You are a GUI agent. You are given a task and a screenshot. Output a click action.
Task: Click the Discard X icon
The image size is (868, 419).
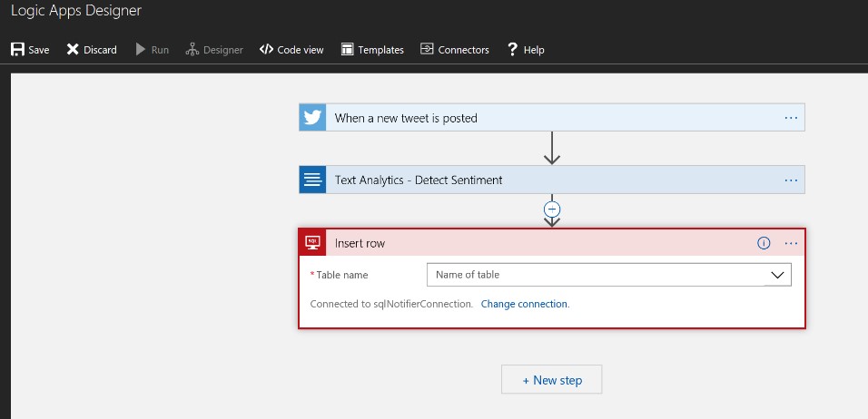[73, 49]
